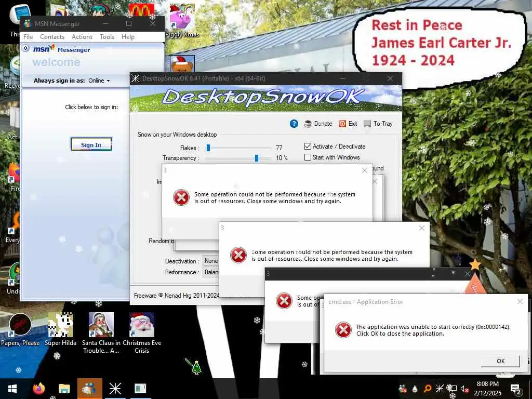Open the Deactivation dropdown showing None
The height and width of the screenshot is (399, 532).
click(x=211, y=261)
